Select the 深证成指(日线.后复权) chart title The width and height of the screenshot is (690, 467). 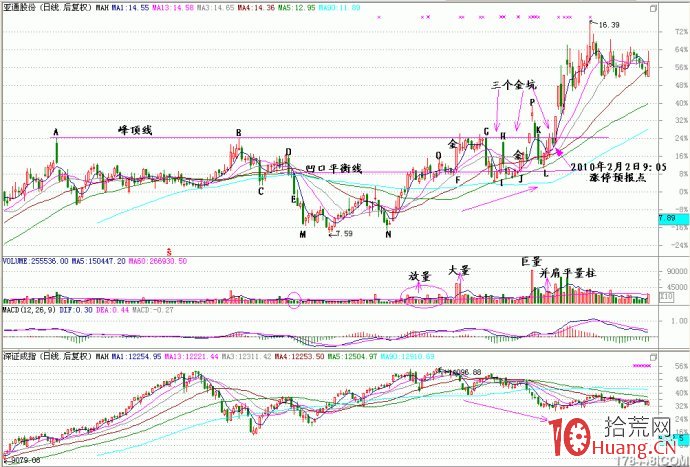(x=48, y=356)
